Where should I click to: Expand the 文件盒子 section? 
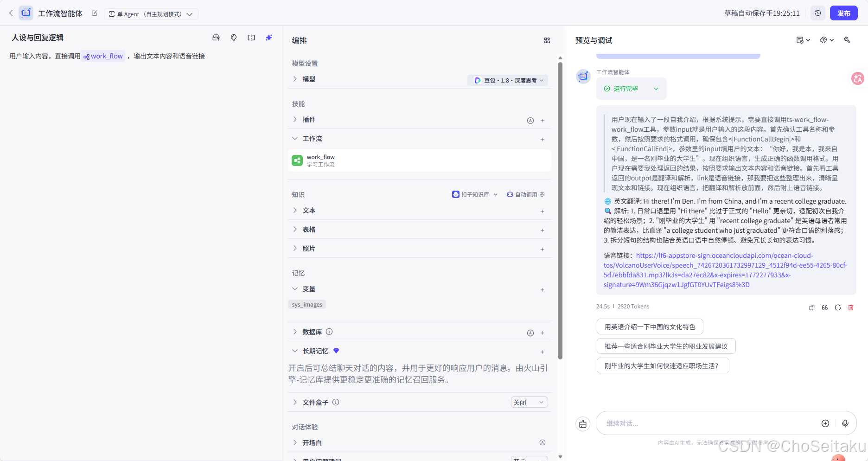[295, 403]
